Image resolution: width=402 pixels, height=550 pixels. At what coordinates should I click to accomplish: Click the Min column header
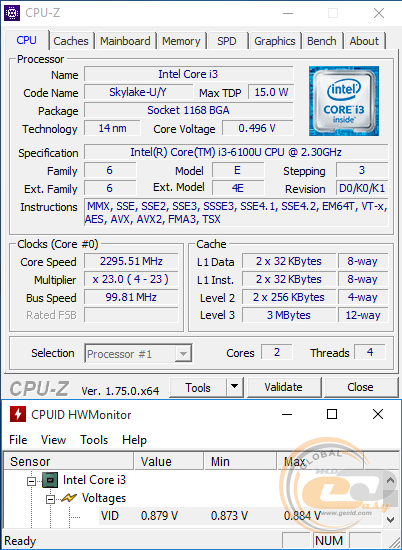coord(240,461)
